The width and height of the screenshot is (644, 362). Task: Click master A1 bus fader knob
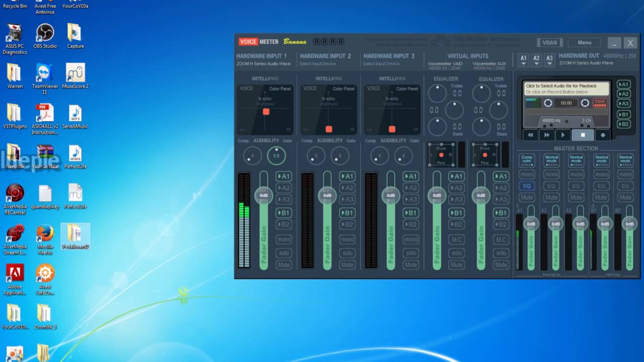[x=531, y=224]
